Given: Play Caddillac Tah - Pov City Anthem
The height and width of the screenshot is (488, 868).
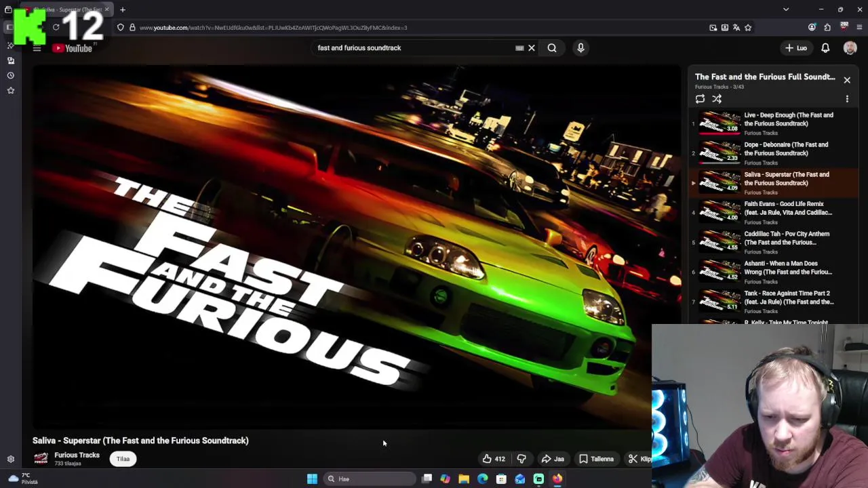Looking at the screenshot, I should point(773,243).
